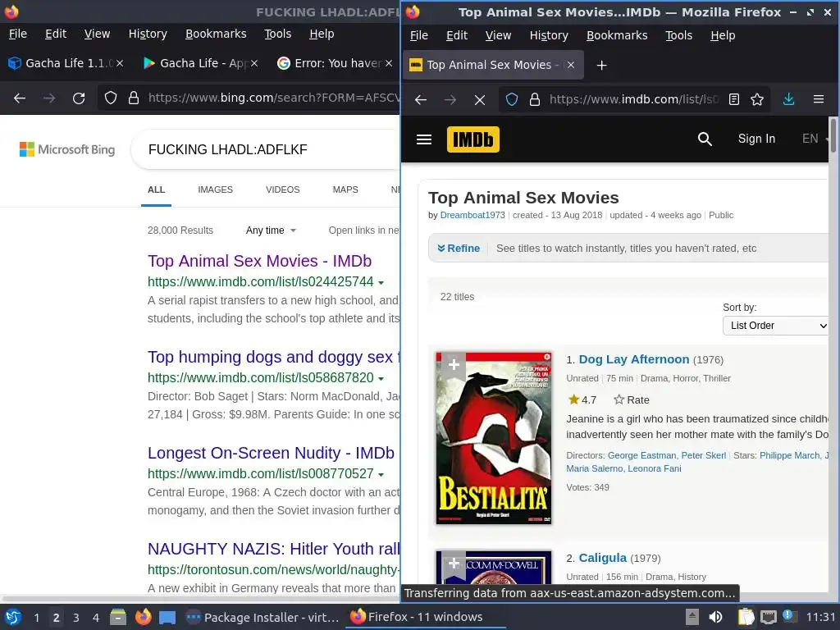Click padlock in Bing address bar

coord(134,98)
